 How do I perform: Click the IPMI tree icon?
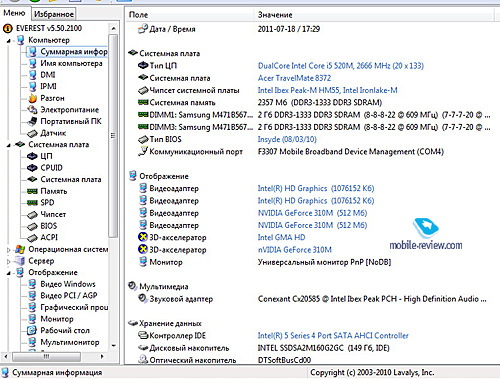point(32,87)
